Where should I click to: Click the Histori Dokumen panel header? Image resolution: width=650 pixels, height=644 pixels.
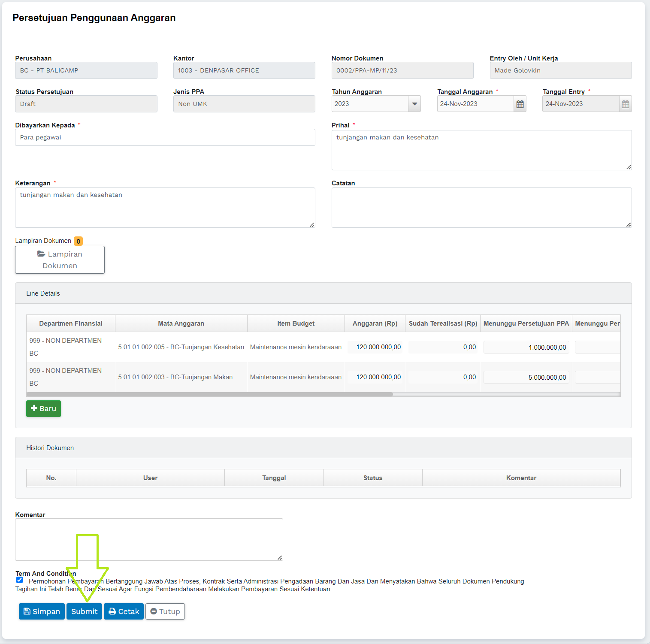coord(323,448)
